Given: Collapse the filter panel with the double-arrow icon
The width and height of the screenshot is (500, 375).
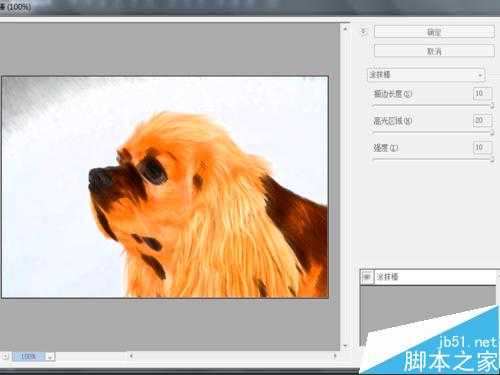Looking at the screenshot, I should [363, 32].
